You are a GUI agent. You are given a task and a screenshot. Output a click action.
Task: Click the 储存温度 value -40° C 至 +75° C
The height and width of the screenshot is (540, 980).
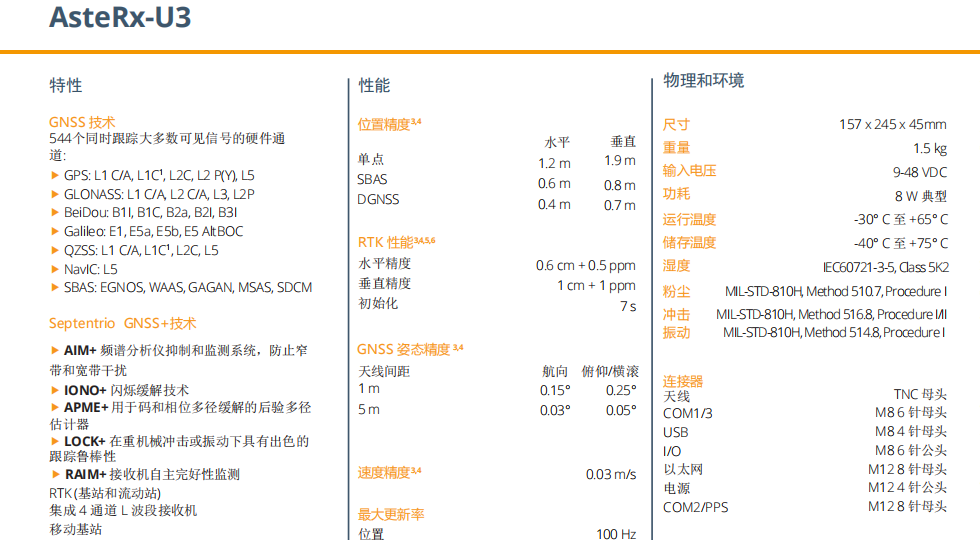pyautogui.click(x=901, y=243)
